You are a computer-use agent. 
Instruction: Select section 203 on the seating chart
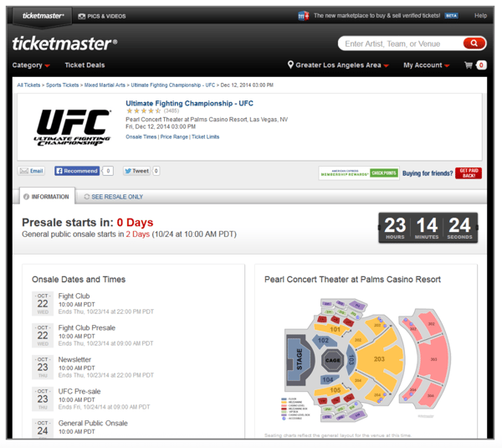(x=378, y=359)
